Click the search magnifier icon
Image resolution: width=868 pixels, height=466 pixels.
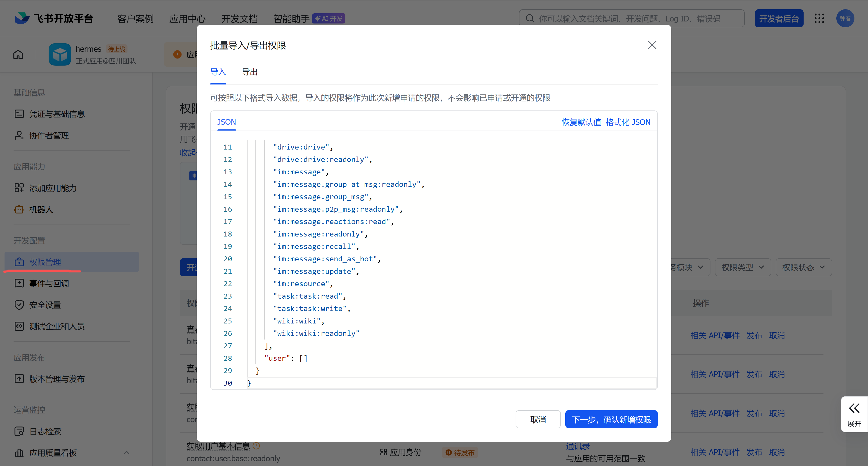530,18
